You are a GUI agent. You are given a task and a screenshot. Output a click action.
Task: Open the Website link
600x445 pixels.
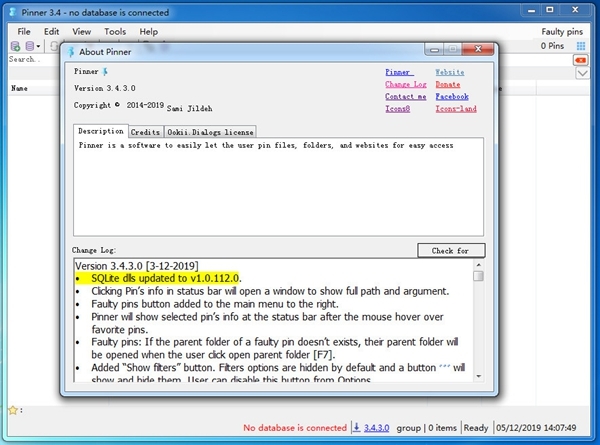(x=450, y=72)
